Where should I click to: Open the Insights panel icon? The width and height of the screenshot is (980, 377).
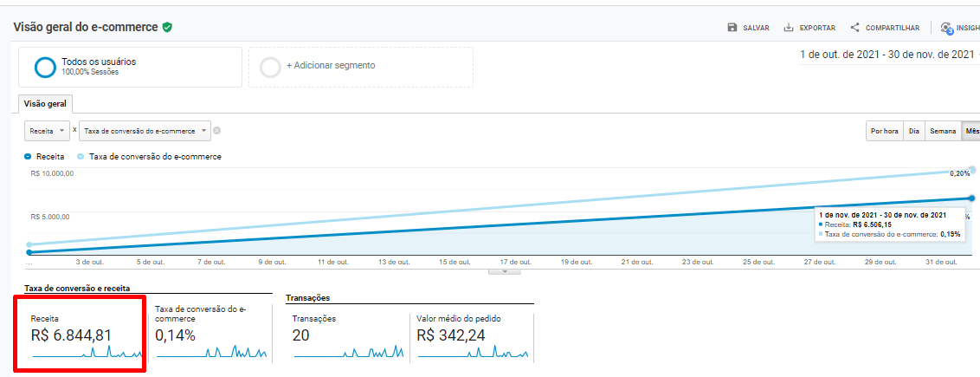946,28
